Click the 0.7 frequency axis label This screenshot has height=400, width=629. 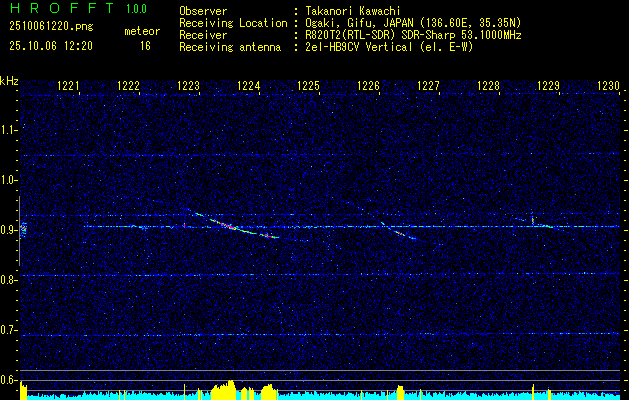point(9,330)
